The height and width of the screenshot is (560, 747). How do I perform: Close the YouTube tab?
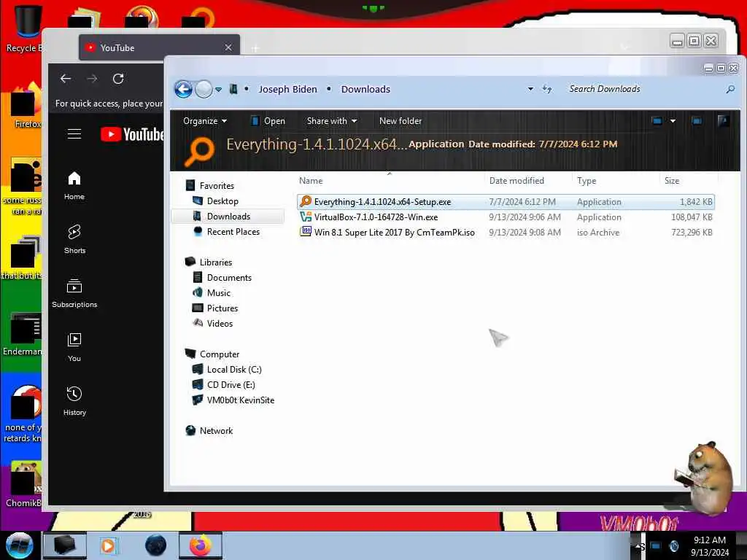coord(228,47)
